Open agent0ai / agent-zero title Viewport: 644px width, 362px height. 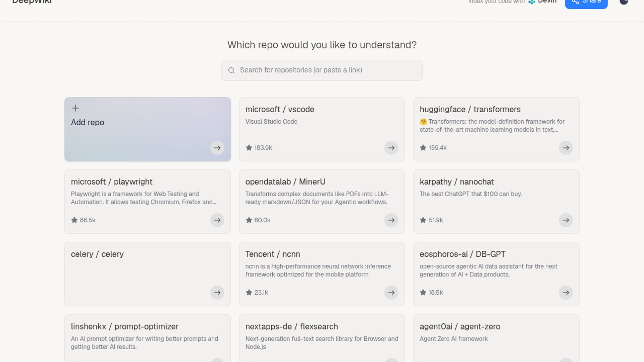coord(460,326)
